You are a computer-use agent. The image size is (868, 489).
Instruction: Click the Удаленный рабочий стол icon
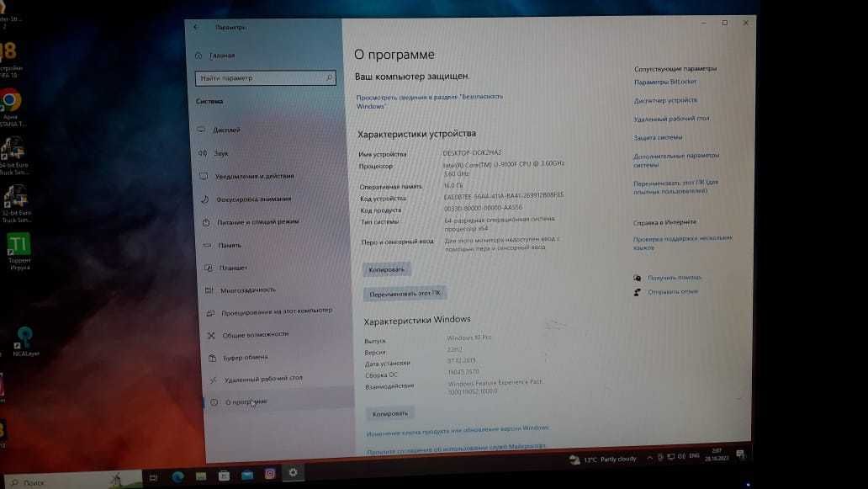213,380
